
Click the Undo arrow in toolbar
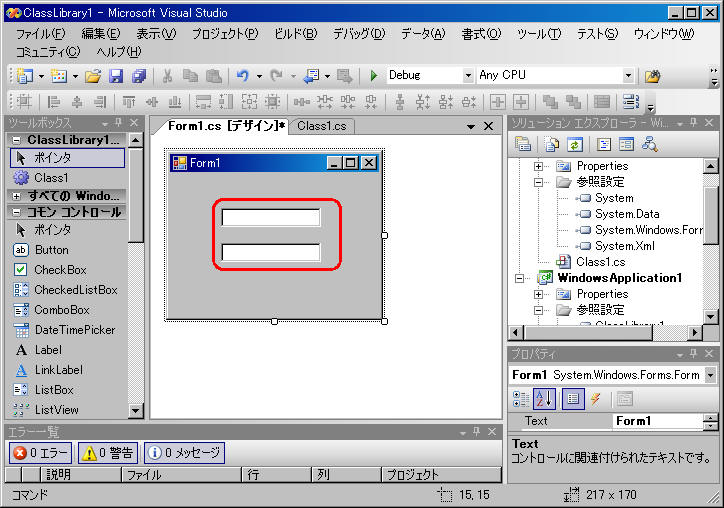click(242, 76)
